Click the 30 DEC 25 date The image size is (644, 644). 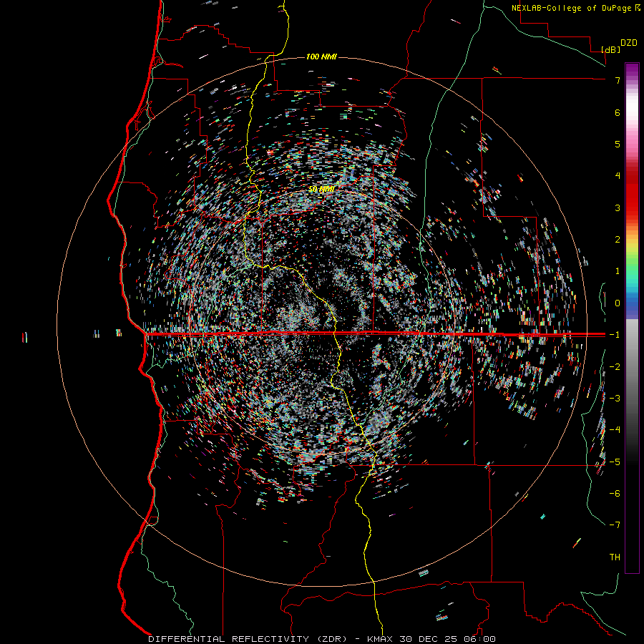point(430,639)
